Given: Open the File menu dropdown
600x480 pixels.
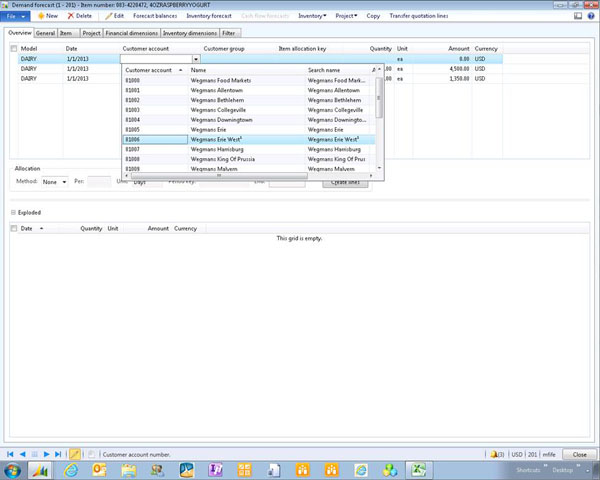Looking at the screenshot, I should tap(15, 16).
